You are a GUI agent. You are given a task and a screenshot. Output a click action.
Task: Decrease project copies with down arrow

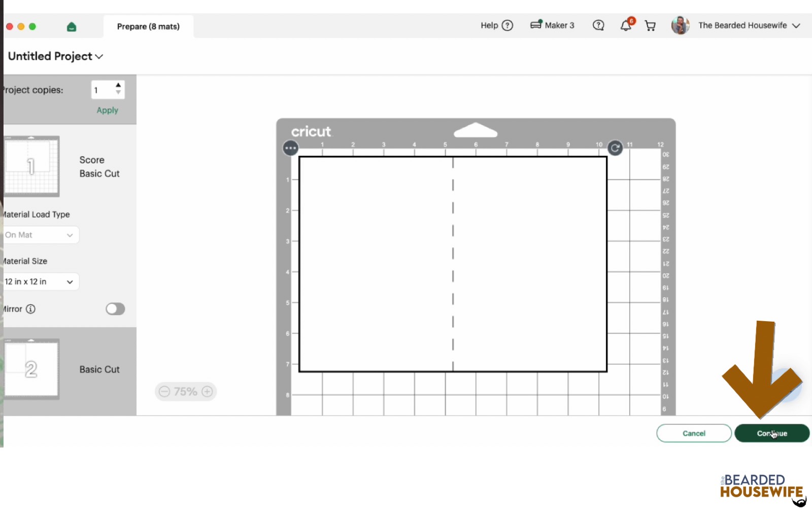(118, 92)
